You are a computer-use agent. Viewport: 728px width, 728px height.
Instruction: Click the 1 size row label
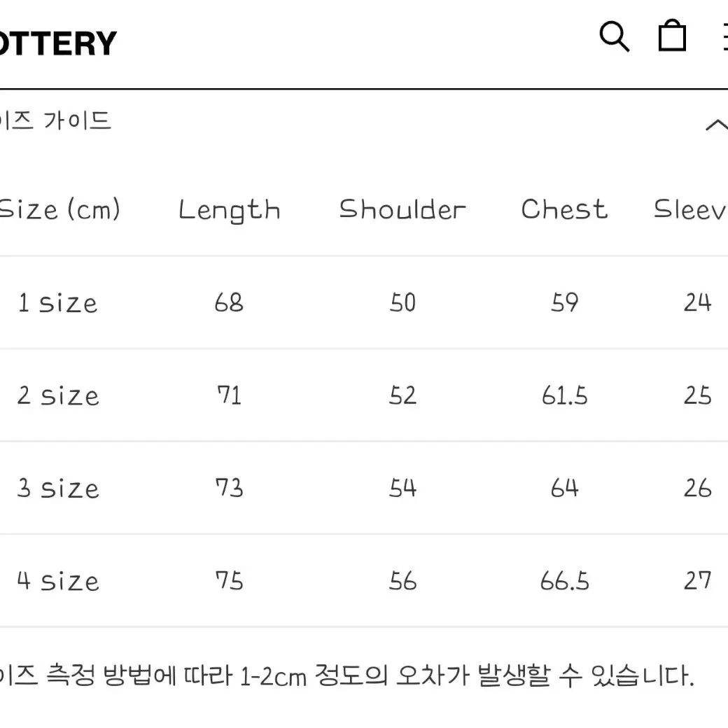[57, 303]
